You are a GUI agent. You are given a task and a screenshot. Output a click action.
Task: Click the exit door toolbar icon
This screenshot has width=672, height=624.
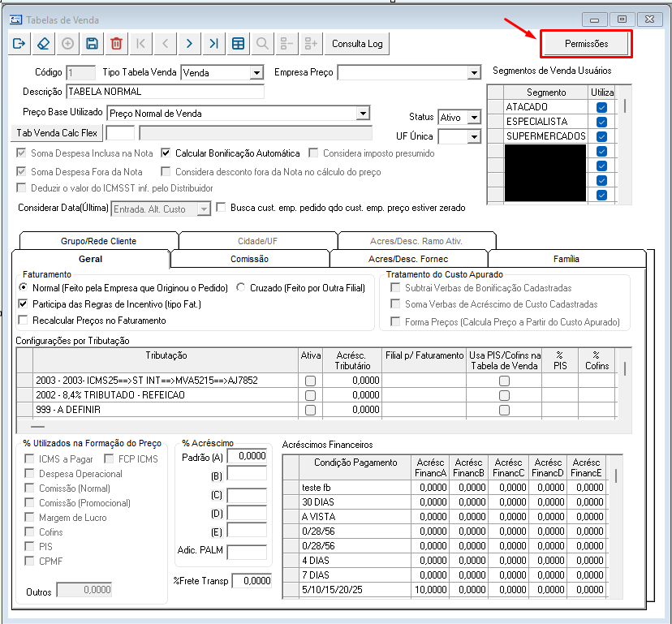click(x=19, y=44)
